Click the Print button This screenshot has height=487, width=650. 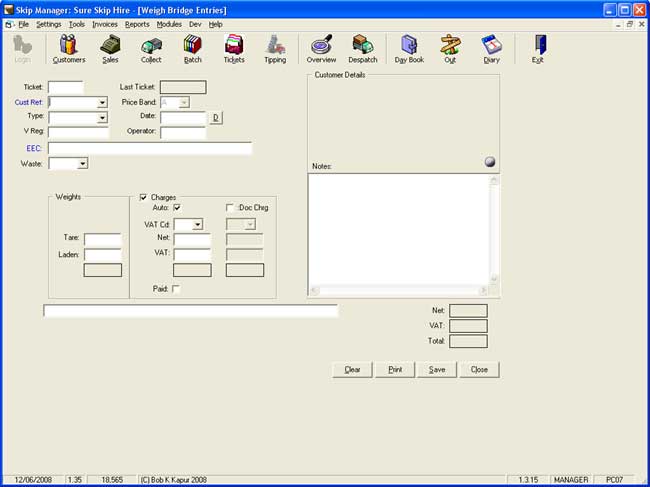[x=395, y=369]
